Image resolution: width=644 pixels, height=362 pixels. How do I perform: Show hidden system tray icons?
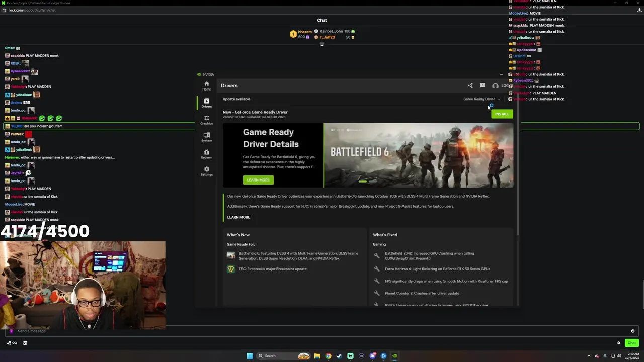tap(589, 356)
